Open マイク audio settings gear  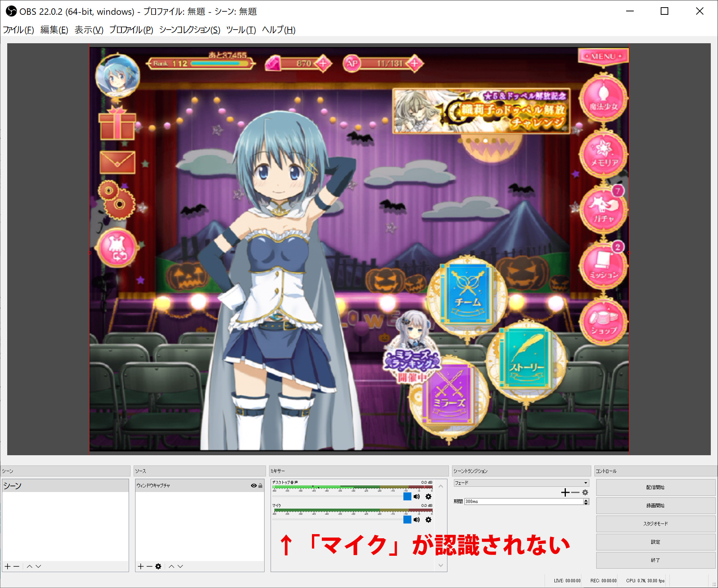[428, 520]
